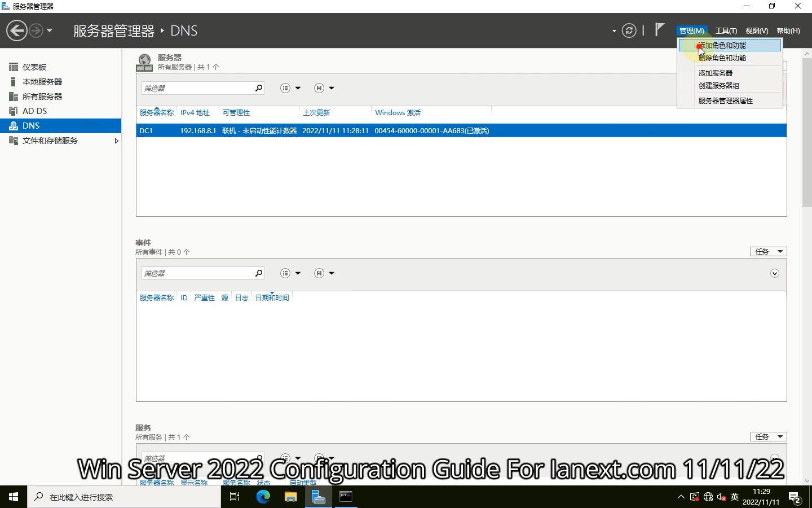
Task: Click the servers filter input field
Action: pos(197,88)
